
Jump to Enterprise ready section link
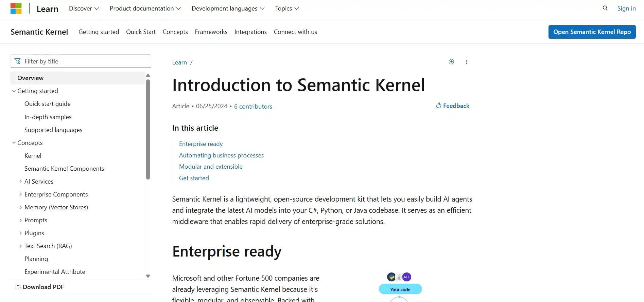click(201, 144)
